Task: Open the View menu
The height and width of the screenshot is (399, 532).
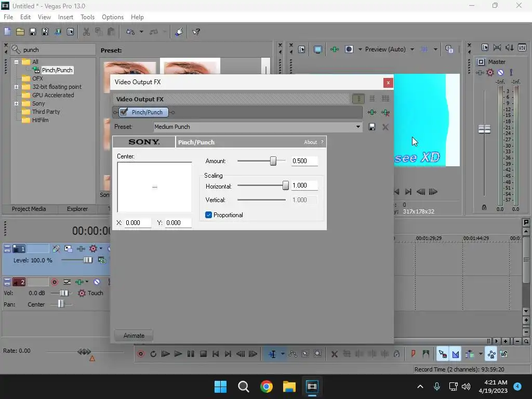Action: coord(44,17)
